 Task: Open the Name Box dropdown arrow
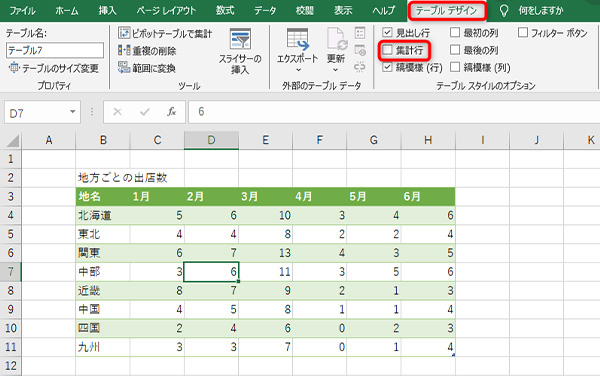(72, 112)
